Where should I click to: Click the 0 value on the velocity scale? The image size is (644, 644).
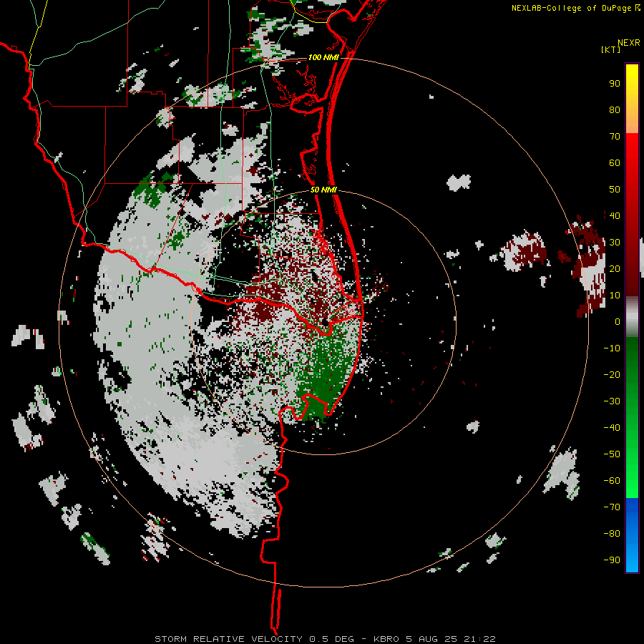(x=618, y=322)
